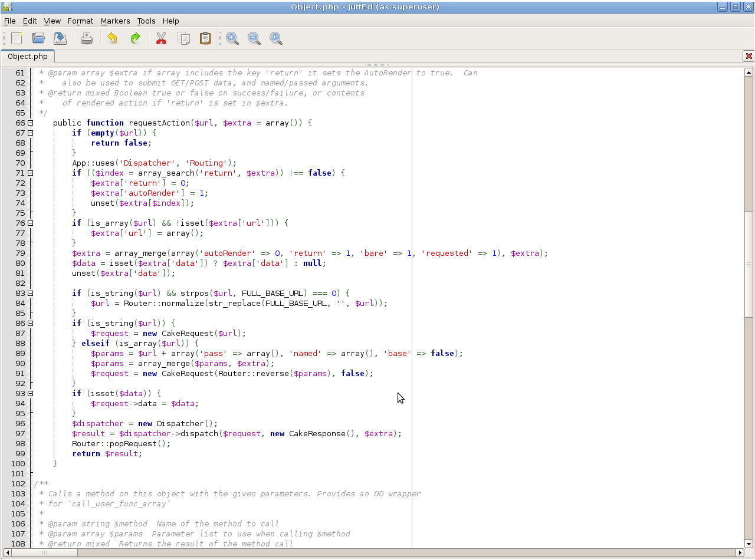Click the vertical scrollbar thumb
This screenshot has height=560, width=755.
click(749, 265)
